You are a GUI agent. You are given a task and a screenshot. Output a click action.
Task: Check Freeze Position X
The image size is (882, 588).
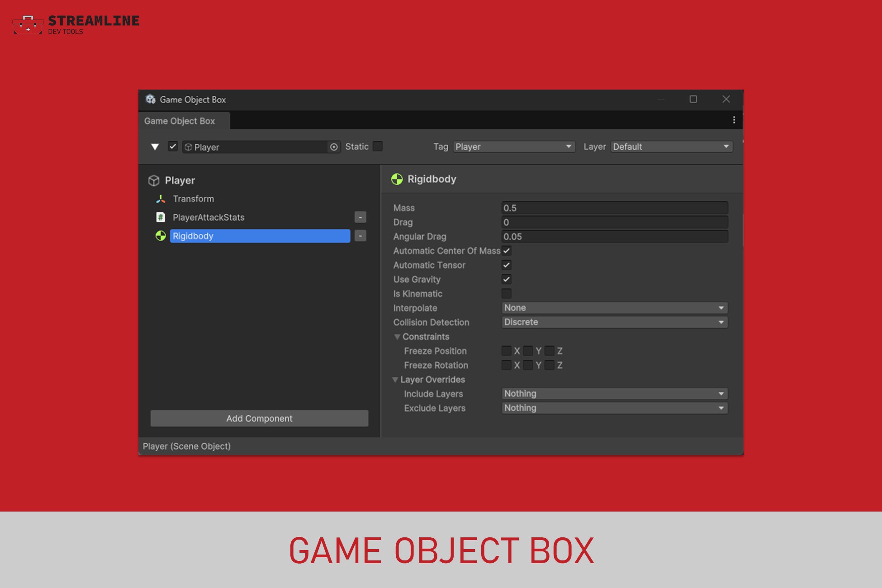click(507, 351)
